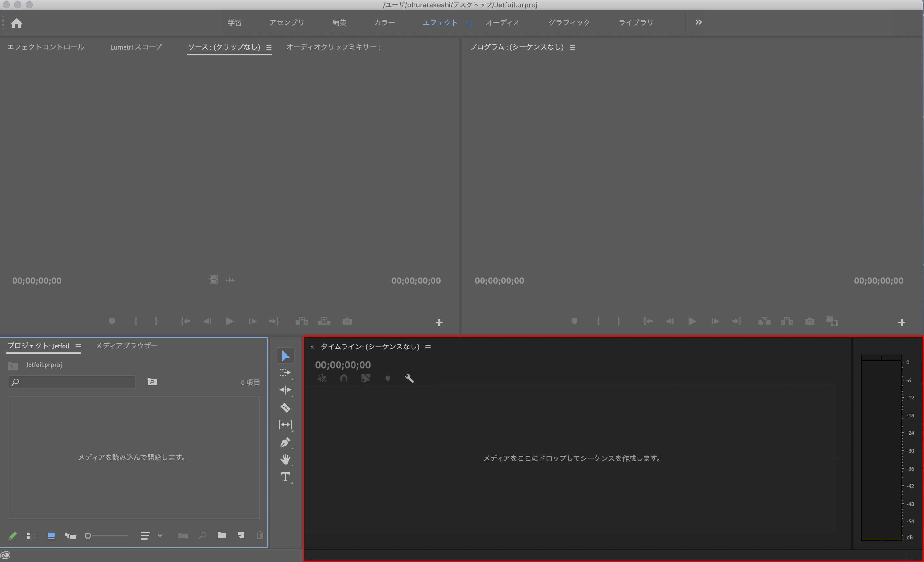Screen dimensions: 924x562
Task: Open the Timeline panel menu
Action: pyautogui.click(x=428, y=347)
